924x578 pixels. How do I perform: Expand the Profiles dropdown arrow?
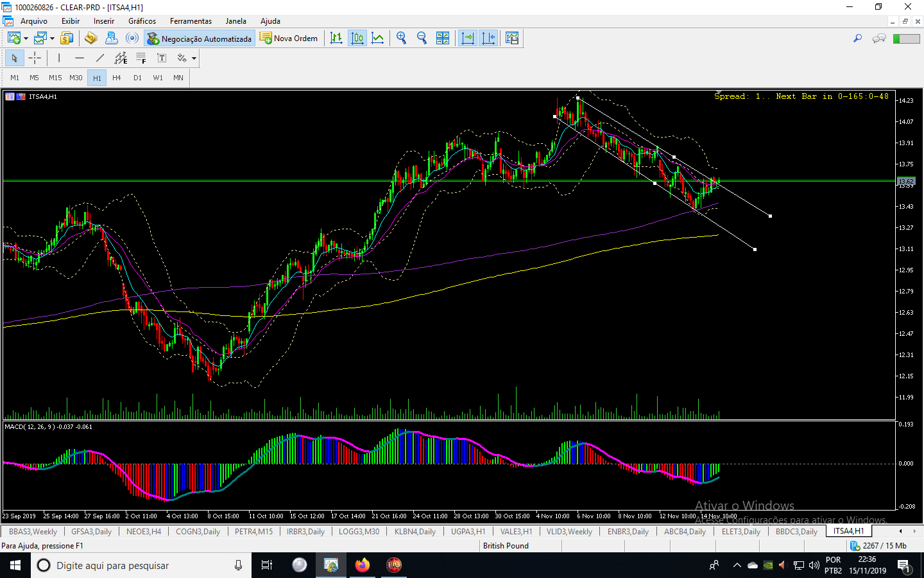click(x=53, y=39)
